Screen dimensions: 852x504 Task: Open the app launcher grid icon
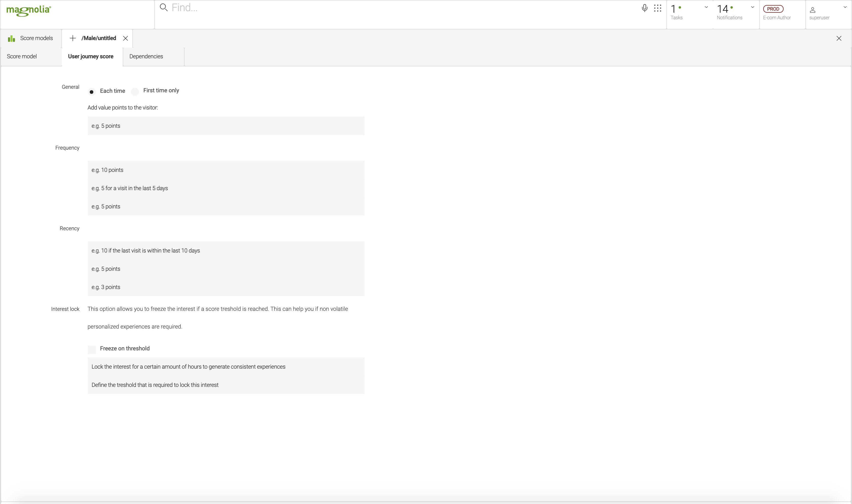tap(658, 8)
